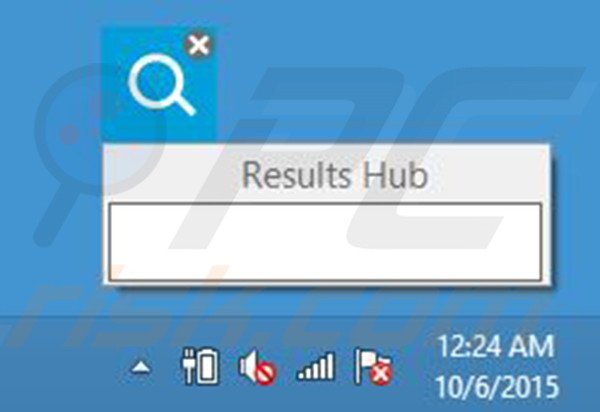This screenshot has width=600, height=412.
Task: Click the 10/6/2015 date in taskbar
Action: [x=497, y=386]
